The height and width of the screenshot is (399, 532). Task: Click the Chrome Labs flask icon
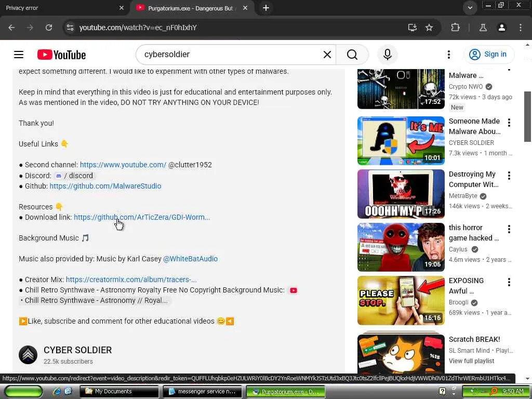[x=483, y=28]
